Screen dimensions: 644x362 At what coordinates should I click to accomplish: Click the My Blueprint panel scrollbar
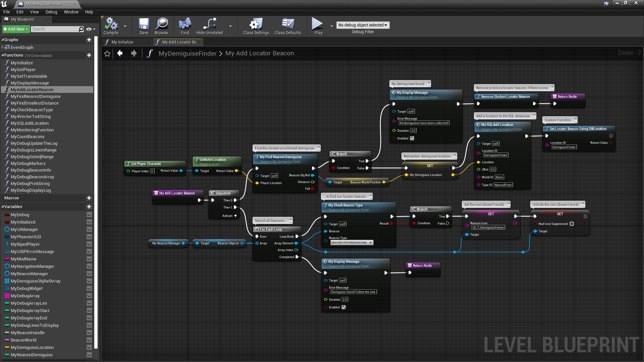[96, 193]
